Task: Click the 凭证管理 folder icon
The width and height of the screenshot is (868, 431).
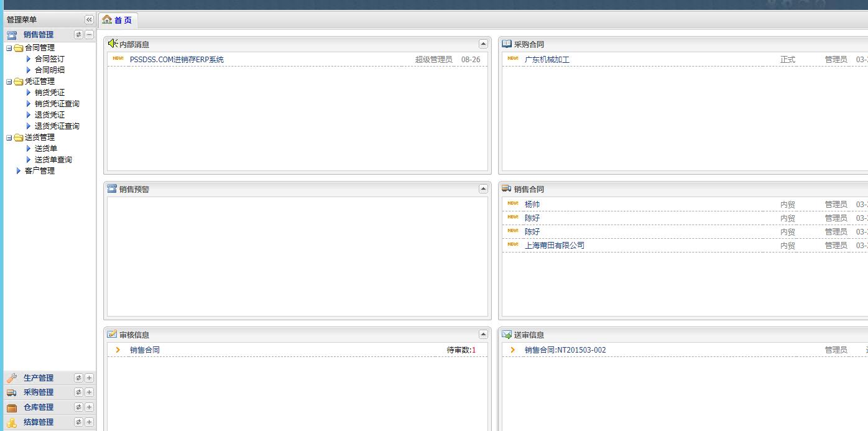Action: coord(19,81)
